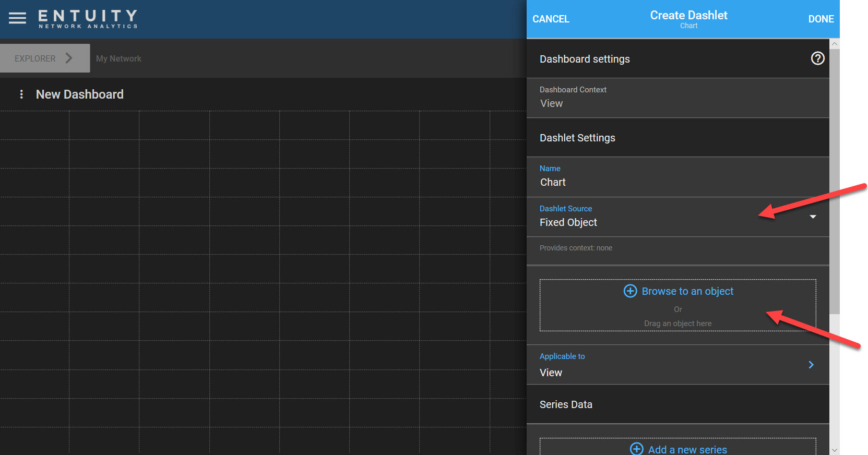Click the Entuity Network Analytics logo
868x455 pixels.
(88, 19)
